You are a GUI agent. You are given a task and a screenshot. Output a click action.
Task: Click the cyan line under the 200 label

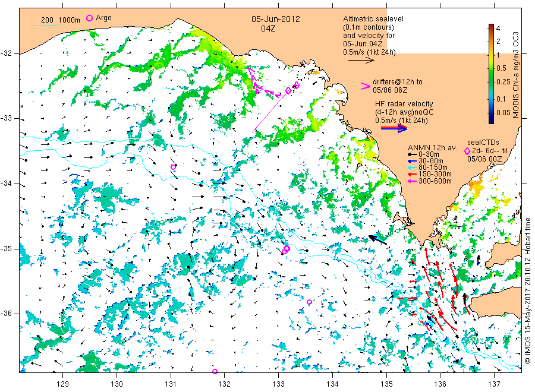tap(49, 26)
